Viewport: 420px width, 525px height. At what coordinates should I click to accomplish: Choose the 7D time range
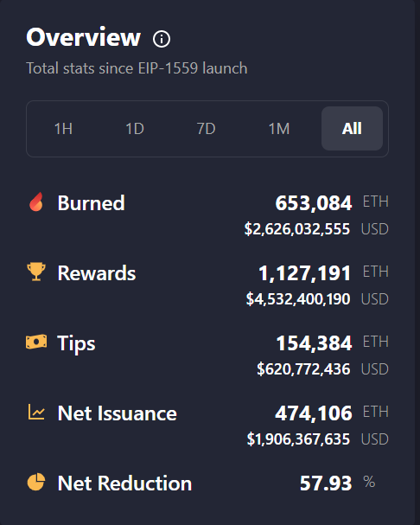point(207,129)
